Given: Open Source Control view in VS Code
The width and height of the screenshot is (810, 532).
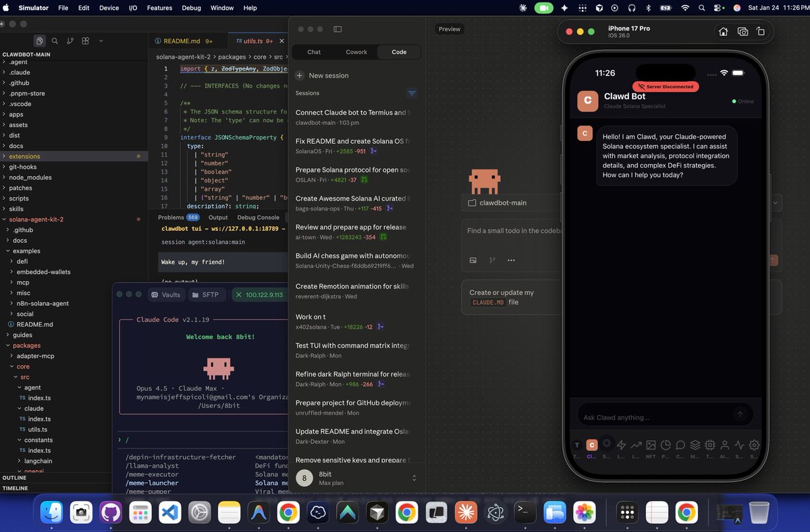Looking at the screenshot, I should pos(70,41).
